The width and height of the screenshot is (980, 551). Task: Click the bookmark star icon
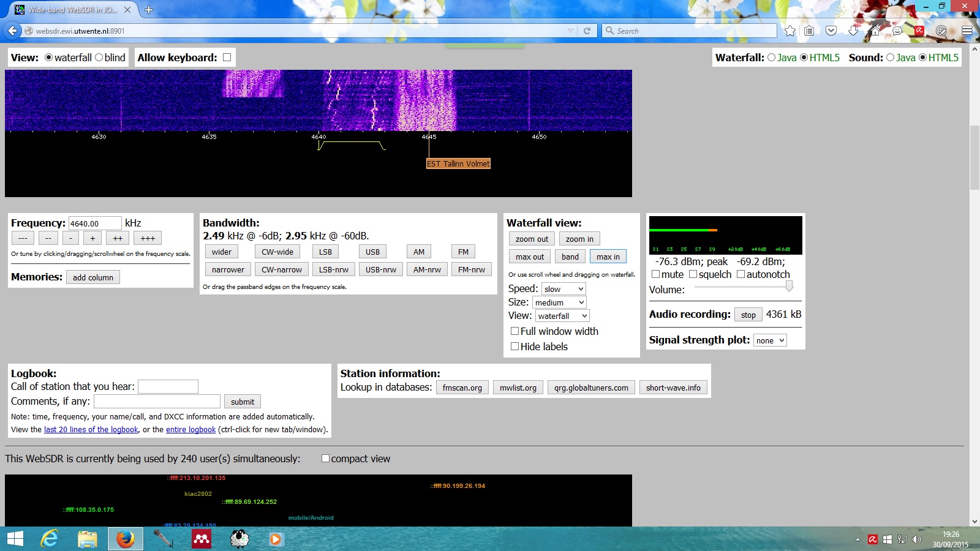[790, 31]
